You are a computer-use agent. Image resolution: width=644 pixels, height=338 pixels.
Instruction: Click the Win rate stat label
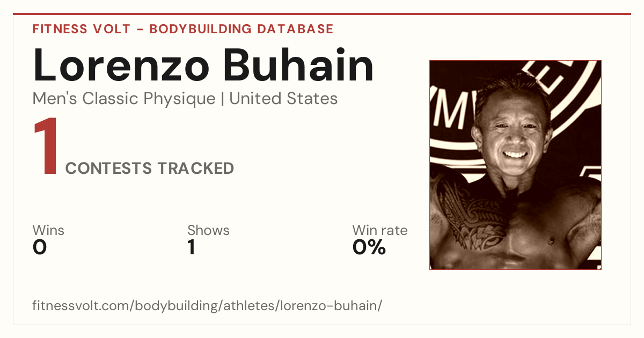pos(380,230)
